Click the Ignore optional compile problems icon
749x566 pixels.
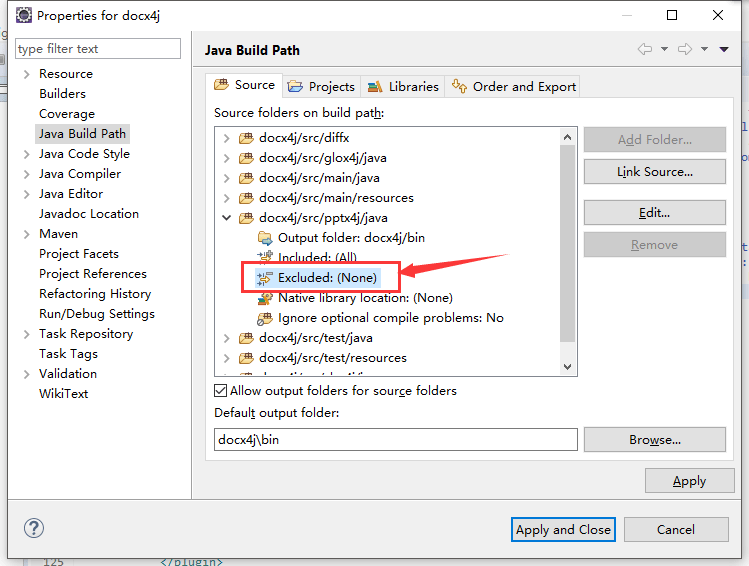pyautogui.click(x=265, y=319)
